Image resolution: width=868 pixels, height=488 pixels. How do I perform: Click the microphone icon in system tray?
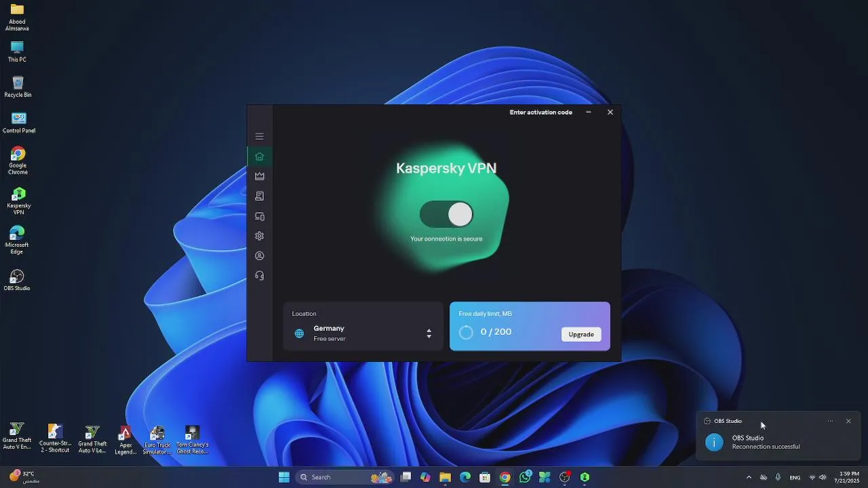point(778,477)
